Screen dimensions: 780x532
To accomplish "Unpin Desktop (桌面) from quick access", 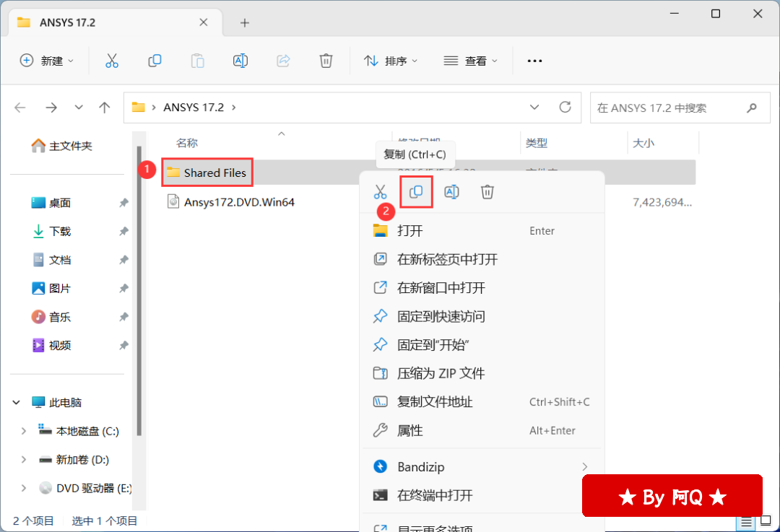I will pos(124,203).
